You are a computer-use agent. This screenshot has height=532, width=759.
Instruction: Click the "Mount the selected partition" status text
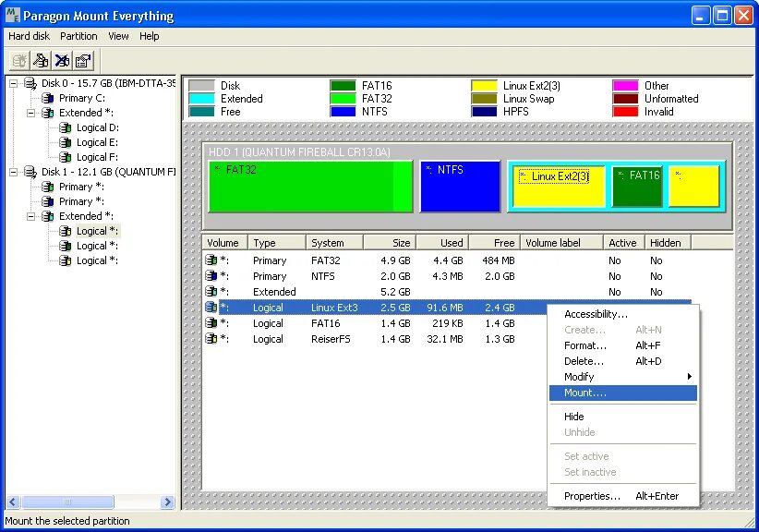coord(67,521)
